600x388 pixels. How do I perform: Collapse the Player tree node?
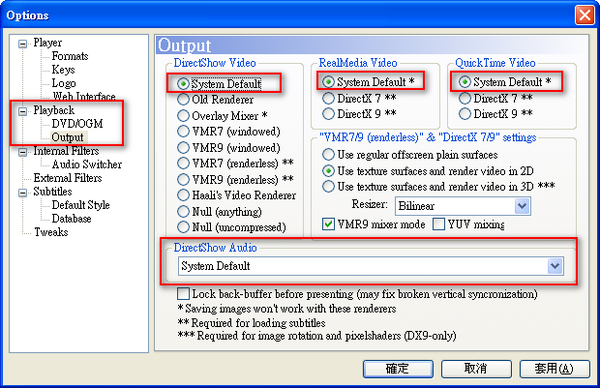23,43
